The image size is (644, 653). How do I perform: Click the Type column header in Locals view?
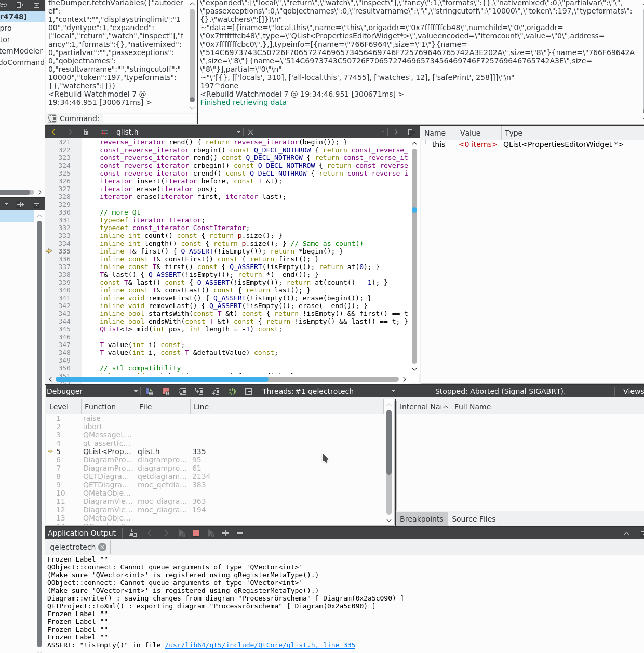(572, 133)
